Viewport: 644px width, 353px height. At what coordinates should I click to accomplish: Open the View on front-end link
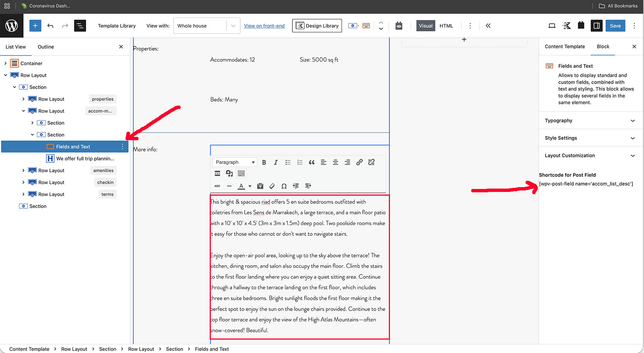[x=264, y=26]
